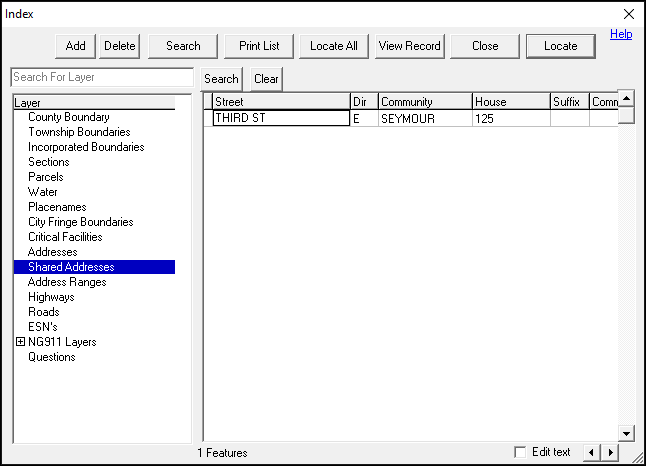
Task: Enable the Edit text checkbox
Action: 520,452
